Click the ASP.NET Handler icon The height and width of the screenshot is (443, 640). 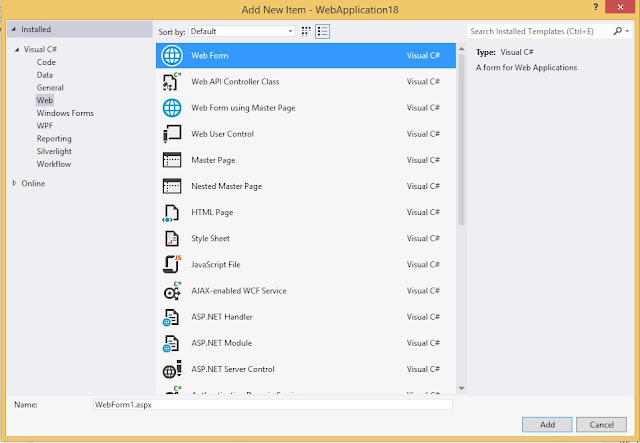[x=171, y=317]
